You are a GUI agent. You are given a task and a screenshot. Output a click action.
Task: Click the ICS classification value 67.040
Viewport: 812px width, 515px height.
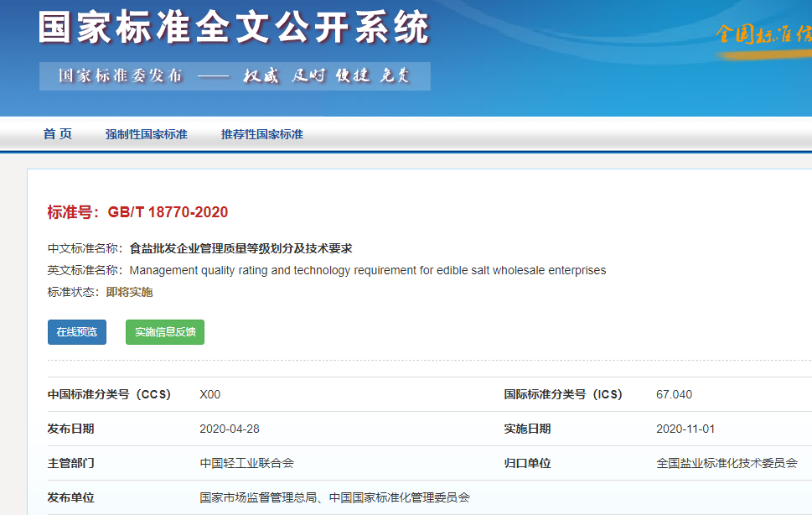click(x=674, y=394)
